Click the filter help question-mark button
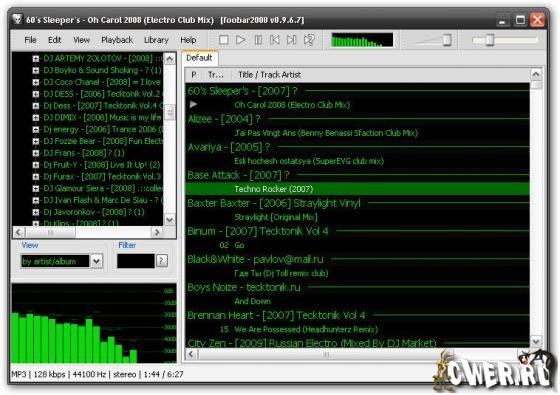This screenshot has height=395, width=560. pyautogui.click(x=161, y=261)
